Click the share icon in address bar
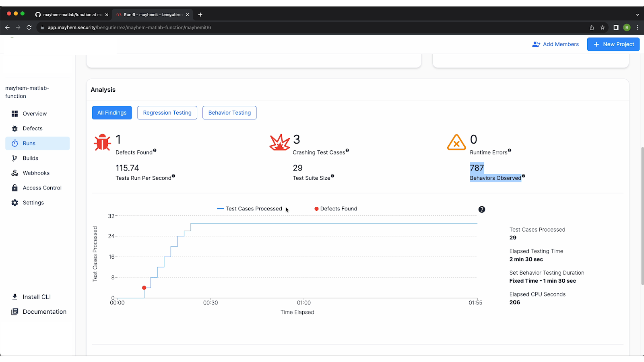Image resolution: width=644 pixels, height=362 pixels. click(592, 27)
